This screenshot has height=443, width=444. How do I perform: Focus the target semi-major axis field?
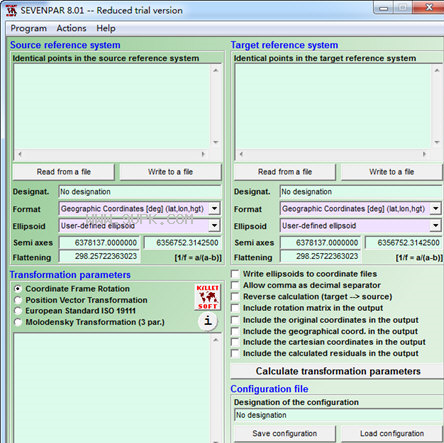pyautogui.click(x=320, y=243)
